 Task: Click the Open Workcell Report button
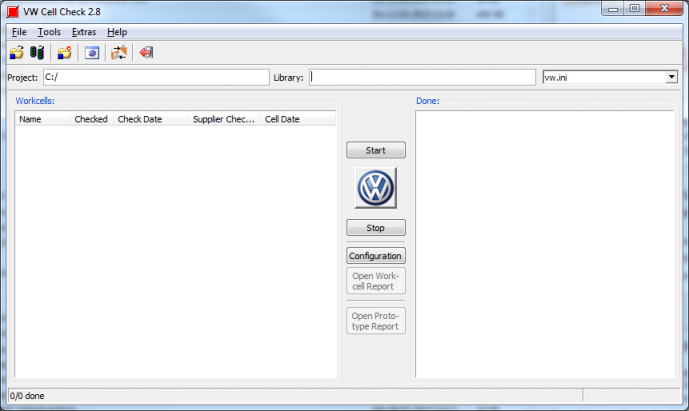[x=376, y=281]
